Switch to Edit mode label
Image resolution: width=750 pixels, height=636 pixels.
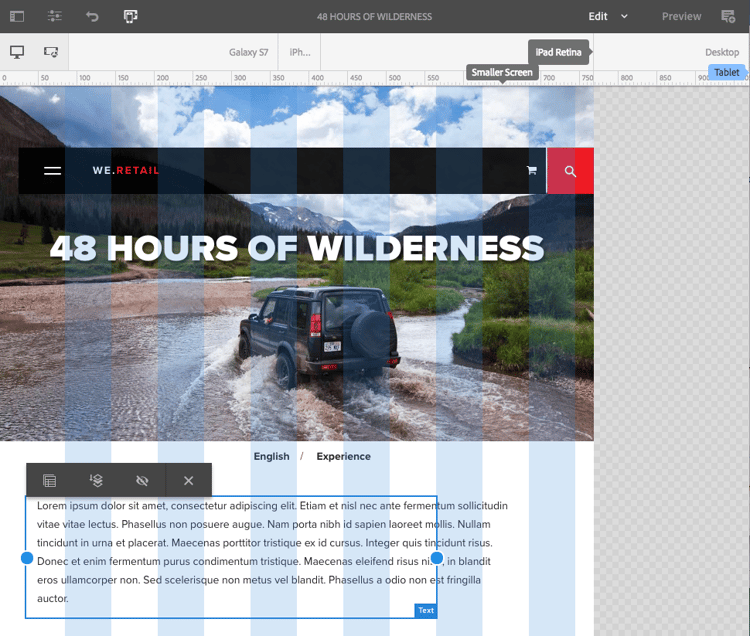coord(598,16)
